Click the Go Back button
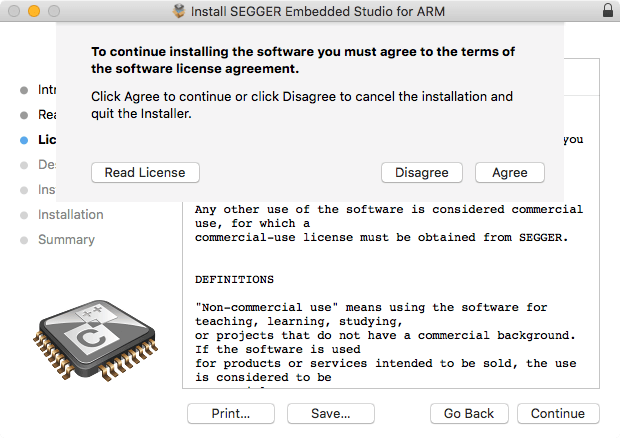Screen dimensions: 620x438 pos(469,413)
